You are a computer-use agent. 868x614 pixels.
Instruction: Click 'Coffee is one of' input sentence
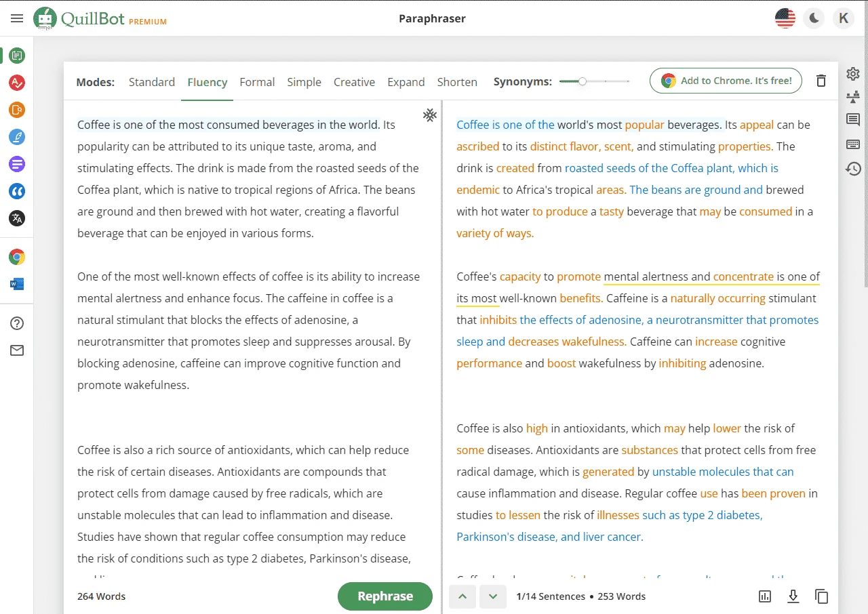[x=228, y=125]
